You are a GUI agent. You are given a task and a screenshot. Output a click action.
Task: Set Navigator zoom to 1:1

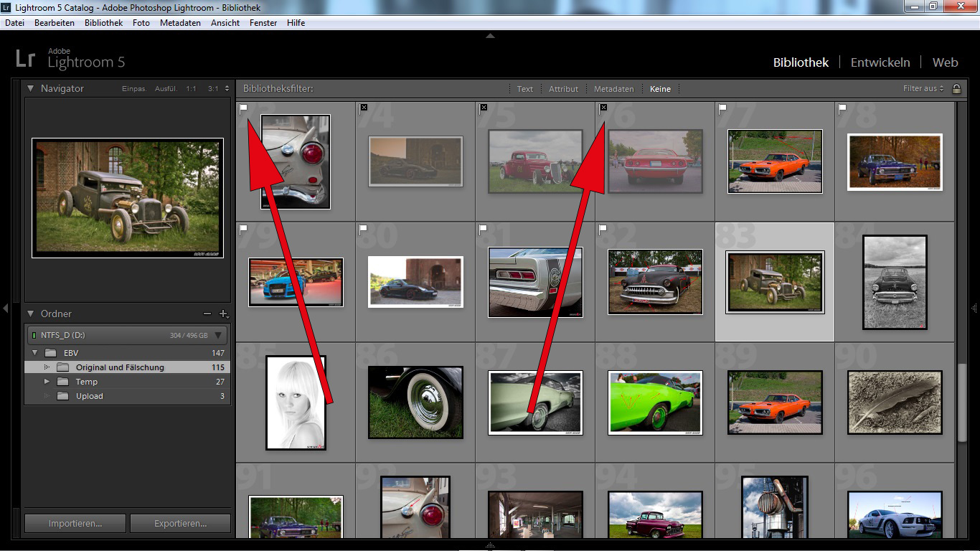click(x=191, y=89)
